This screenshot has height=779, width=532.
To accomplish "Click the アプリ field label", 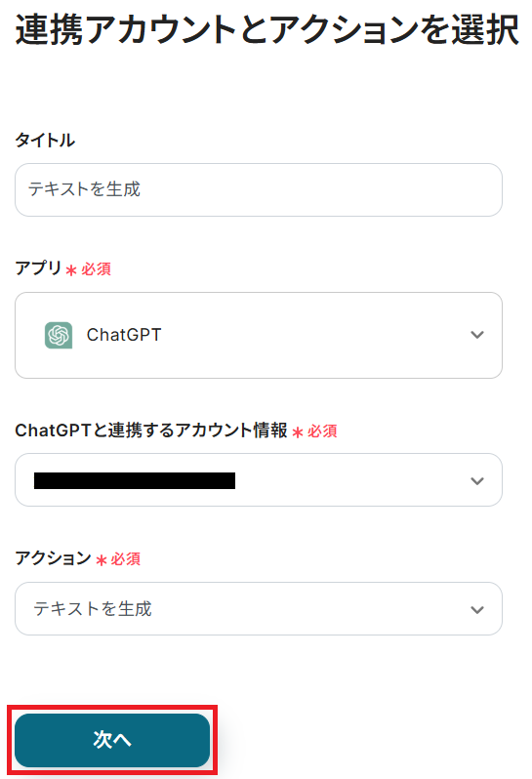I will pos(38,268).
